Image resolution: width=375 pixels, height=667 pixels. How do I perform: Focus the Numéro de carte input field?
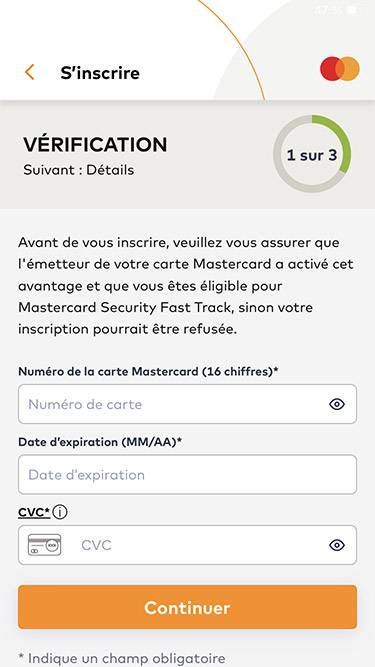pos(188,404)
